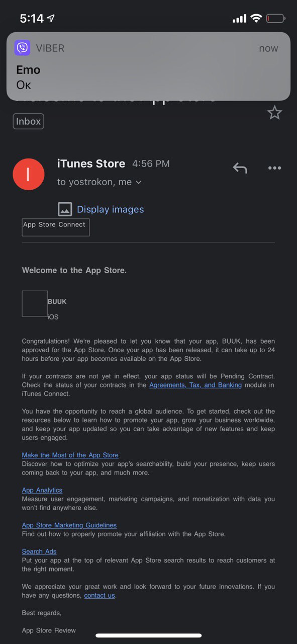Open Make the Most of the App Store
Image resolution: width=297 pixels, height=644 pixels.
click(x=70, y=455)
